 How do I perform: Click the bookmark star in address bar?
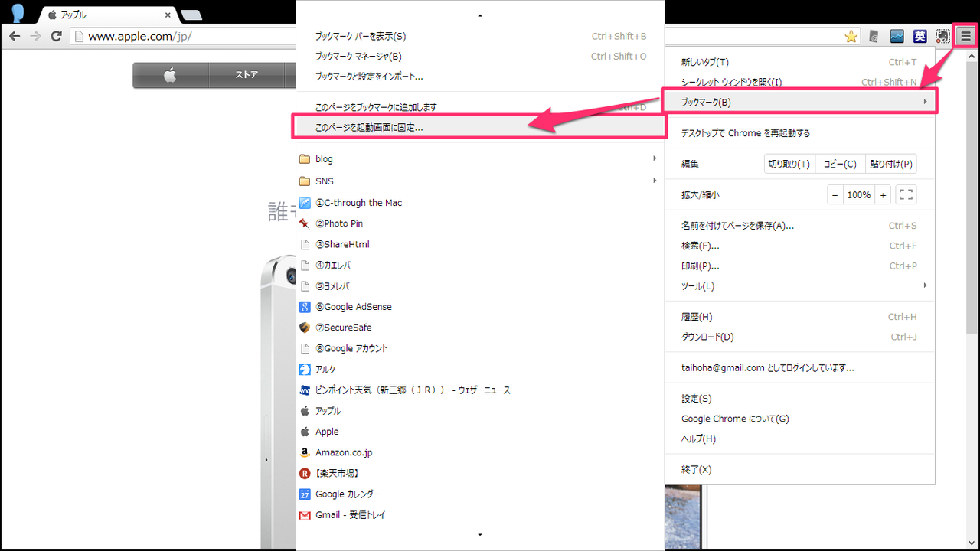coord(851,36)
